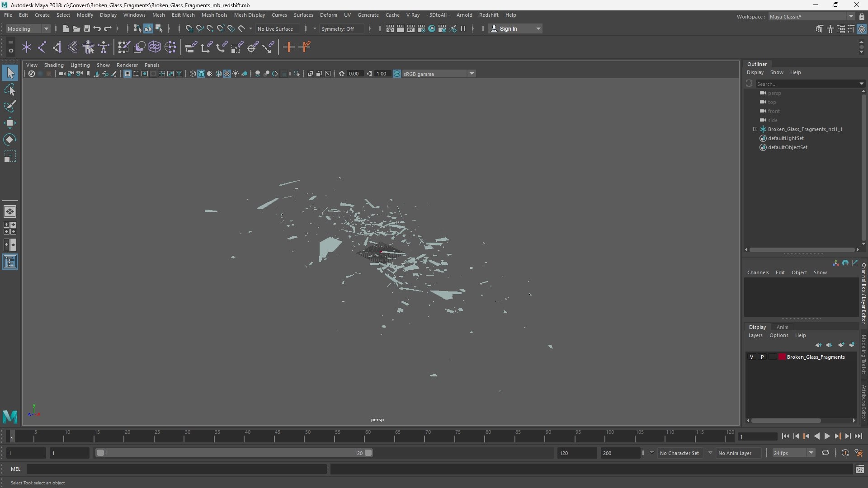Toggle the Outliner layout button in sidebar
The width and height of the screenshot is (868, 488).
point(10,262)
